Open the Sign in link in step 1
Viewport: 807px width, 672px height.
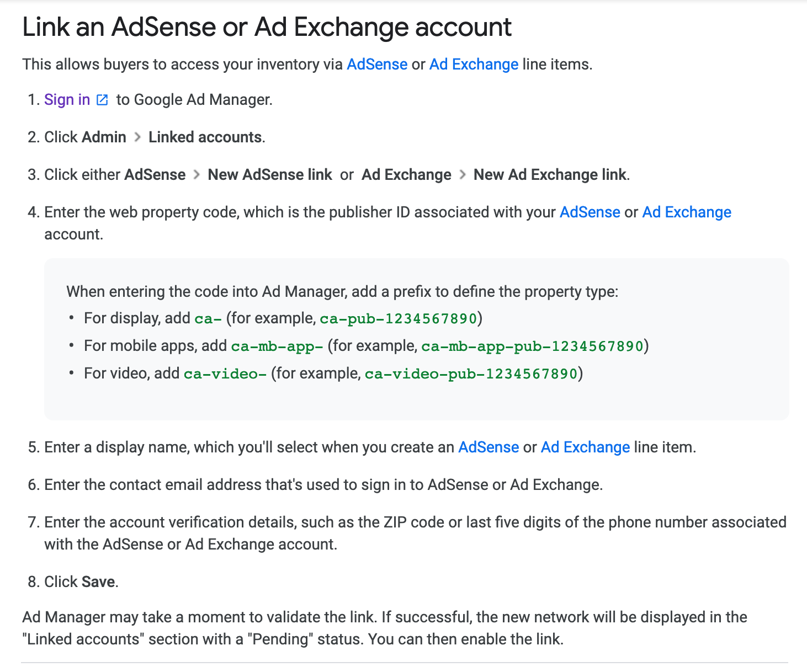[x=67, y=100]
